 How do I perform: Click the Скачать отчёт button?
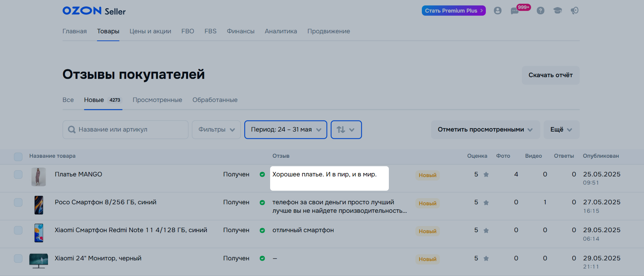coord(551,75)
